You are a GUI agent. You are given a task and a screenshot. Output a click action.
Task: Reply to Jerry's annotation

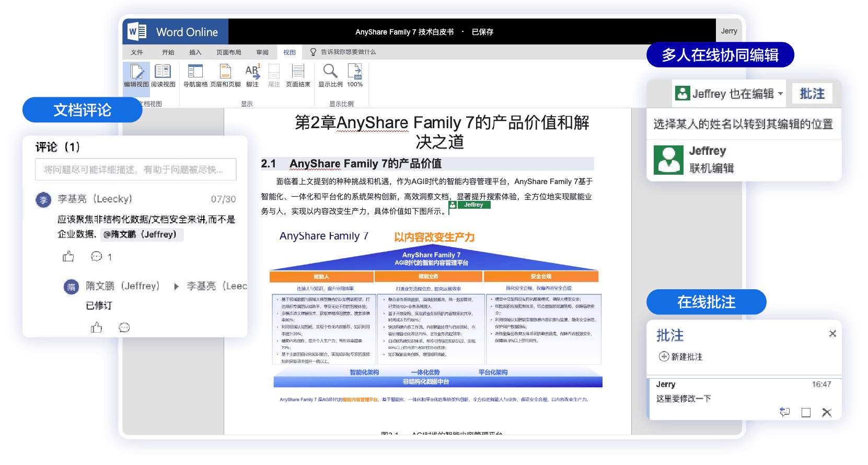pyautogui.click(x=784, y=412)
